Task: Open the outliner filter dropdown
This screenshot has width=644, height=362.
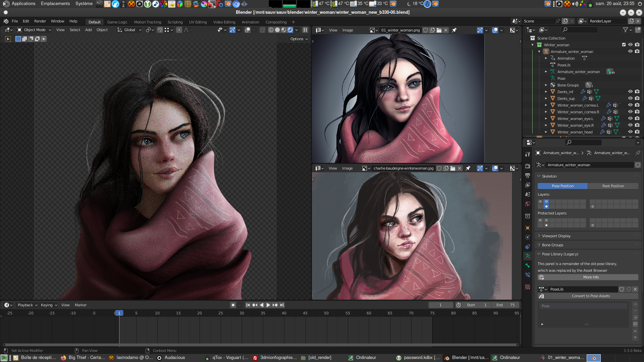Action: (x=627, y=30)
